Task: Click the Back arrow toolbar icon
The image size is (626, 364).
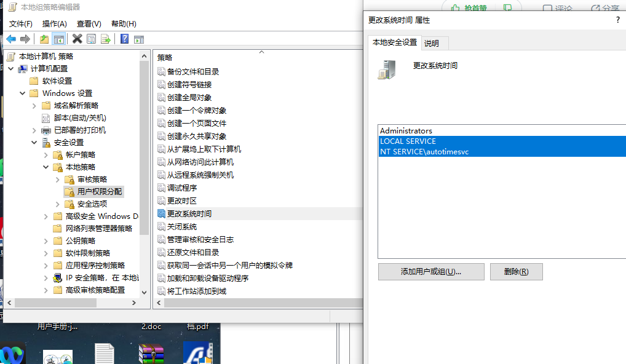Action: tap(11, 39)
